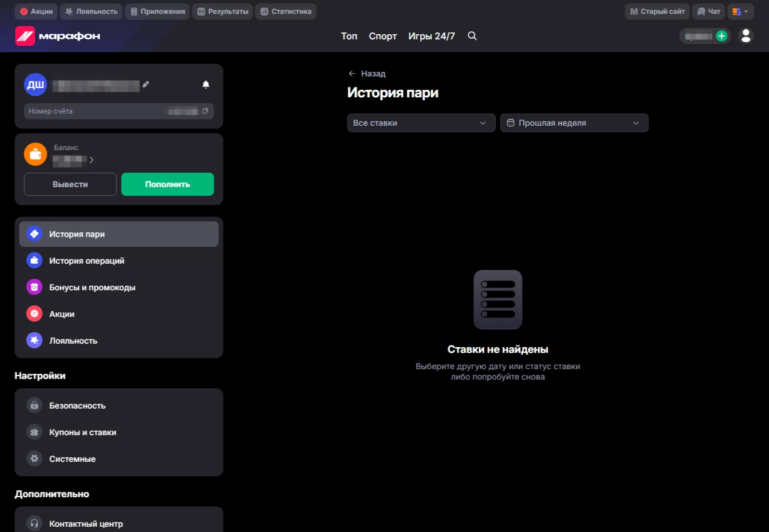Click the Старый сайт button
Screen dimensions: 769x532
point(657,12)
